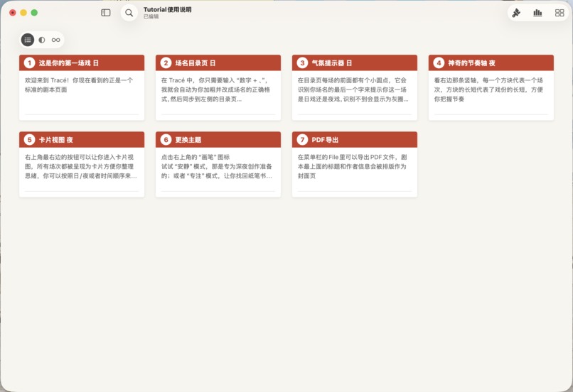Click text 看右边那条竖轴 in fourth card

456,80
